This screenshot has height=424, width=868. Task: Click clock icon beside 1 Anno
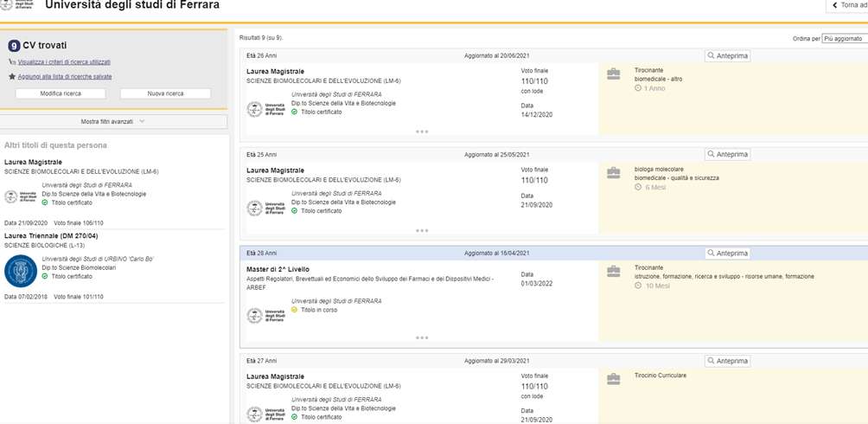[638, 88]
